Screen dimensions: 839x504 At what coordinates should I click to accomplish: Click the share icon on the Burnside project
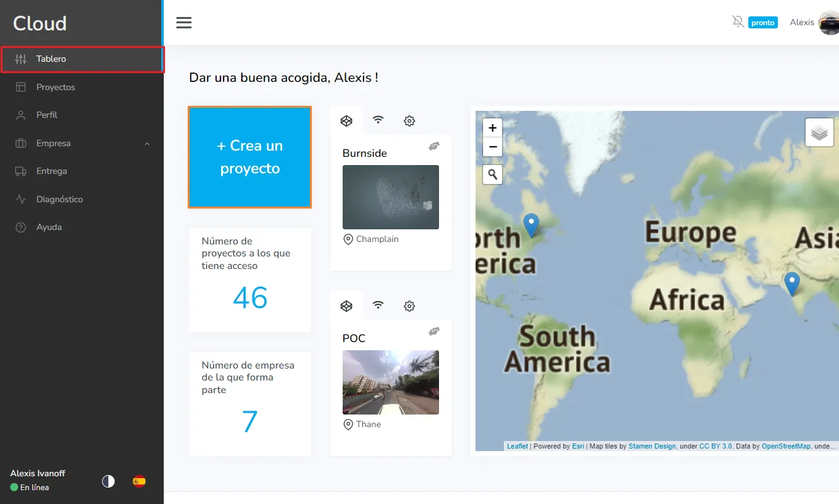tap(433, 146)
